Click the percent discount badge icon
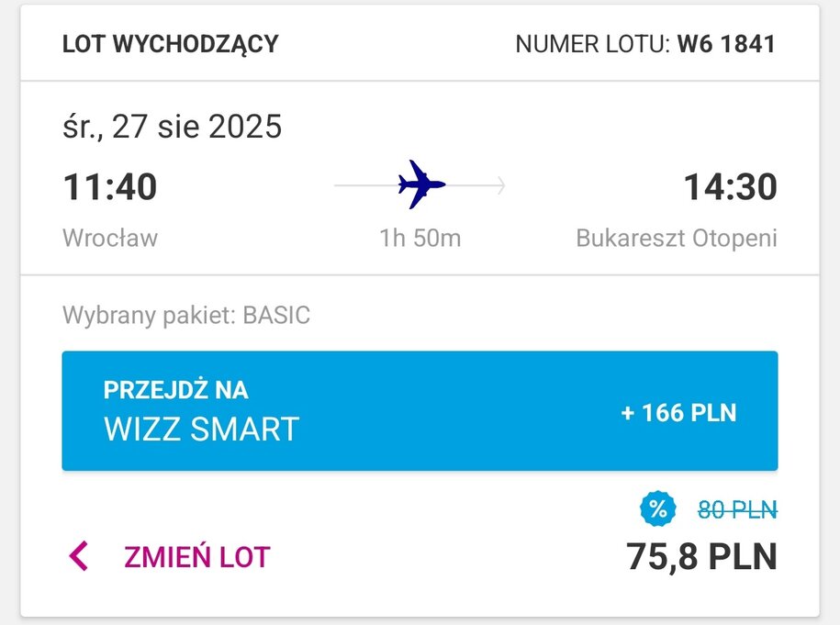840x625 pixels. coord(657,508)
